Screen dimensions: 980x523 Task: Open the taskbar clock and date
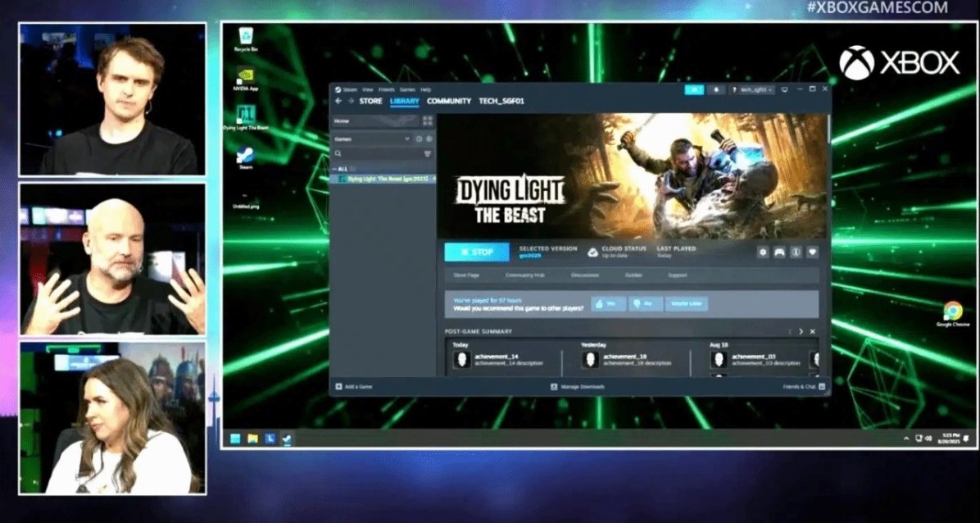[949, 438]
